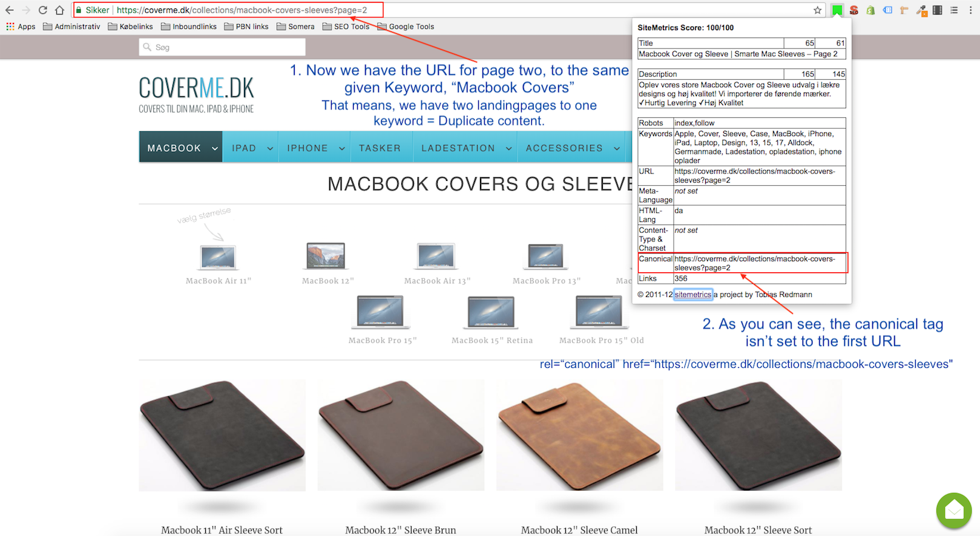This screenshot has height=536, width=980.
Task: Open the numbered list extension icon
Action: tap(954, 10)
